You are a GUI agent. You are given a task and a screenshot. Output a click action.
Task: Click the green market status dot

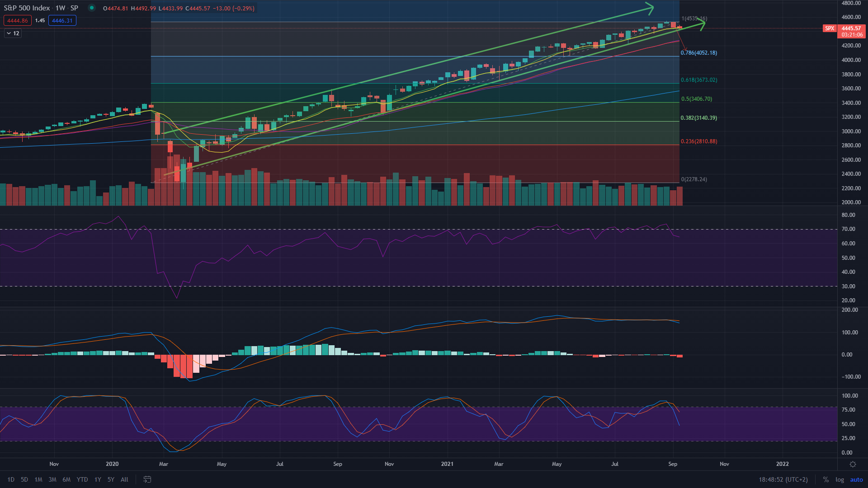tap(92, 8)
